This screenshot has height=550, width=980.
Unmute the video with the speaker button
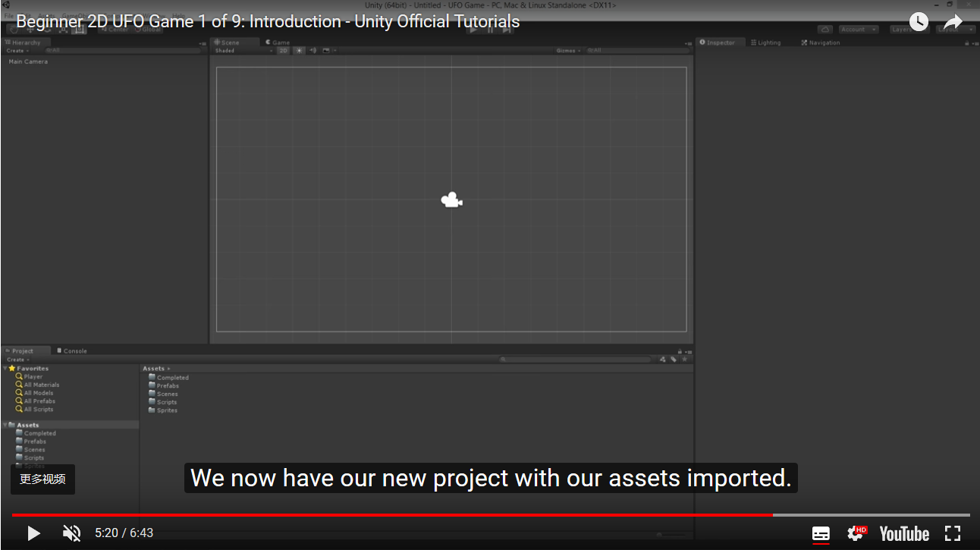tap(71, 533)
